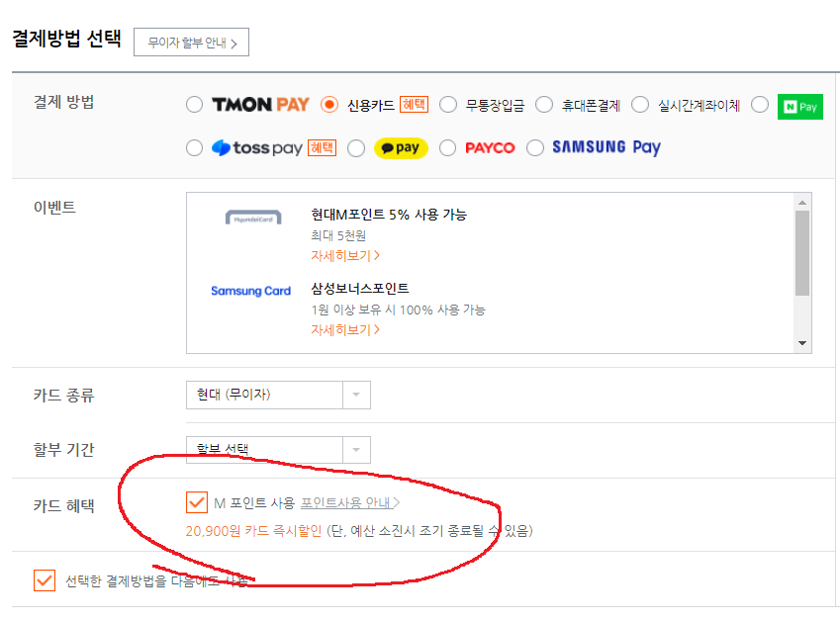Open the 포인트사용 안내 link

click(350, 503)
